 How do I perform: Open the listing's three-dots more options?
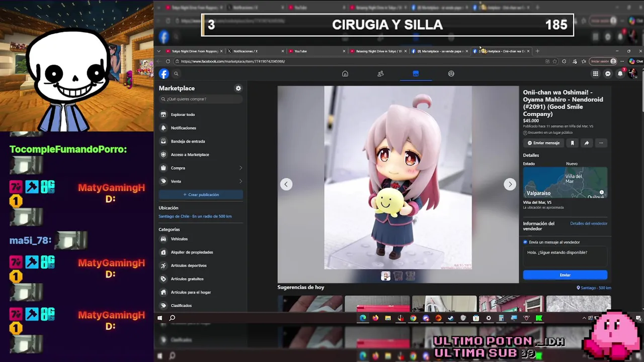601,143
